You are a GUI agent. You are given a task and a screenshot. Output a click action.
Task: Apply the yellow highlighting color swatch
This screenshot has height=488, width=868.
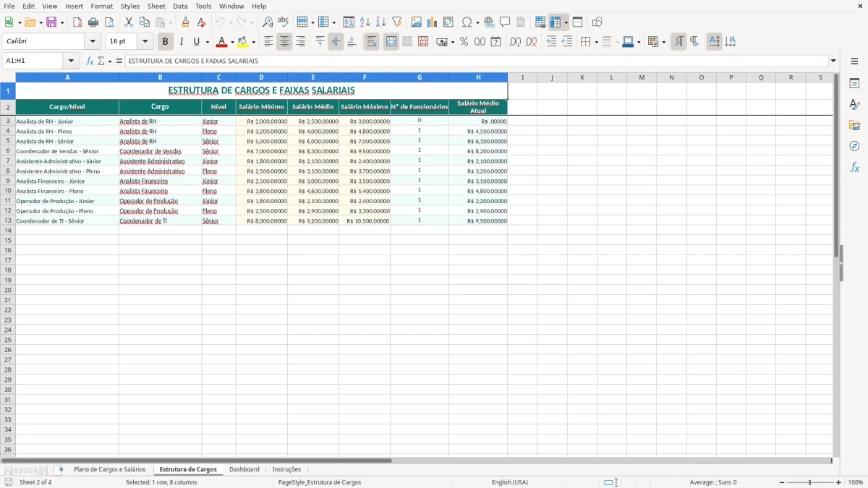pos(243,42)
